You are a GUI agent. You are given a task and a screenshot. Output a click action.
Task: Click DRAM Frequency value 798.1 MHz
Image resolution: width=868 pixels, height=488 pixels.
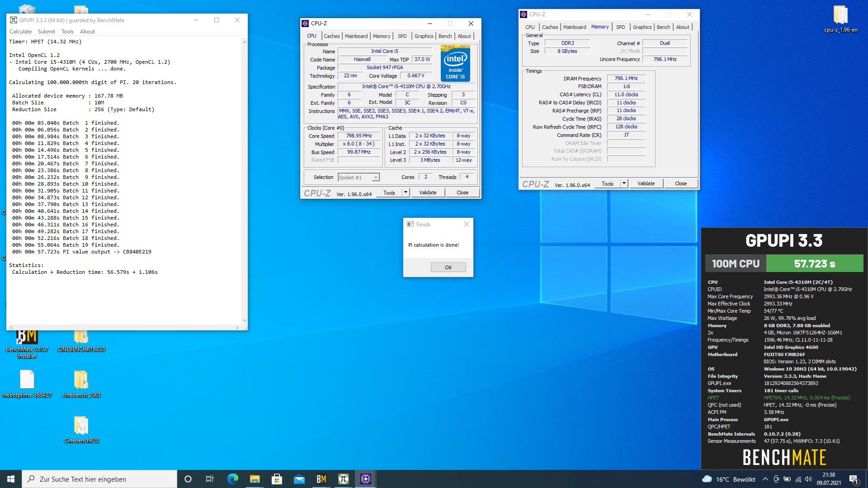pos(626,78)
